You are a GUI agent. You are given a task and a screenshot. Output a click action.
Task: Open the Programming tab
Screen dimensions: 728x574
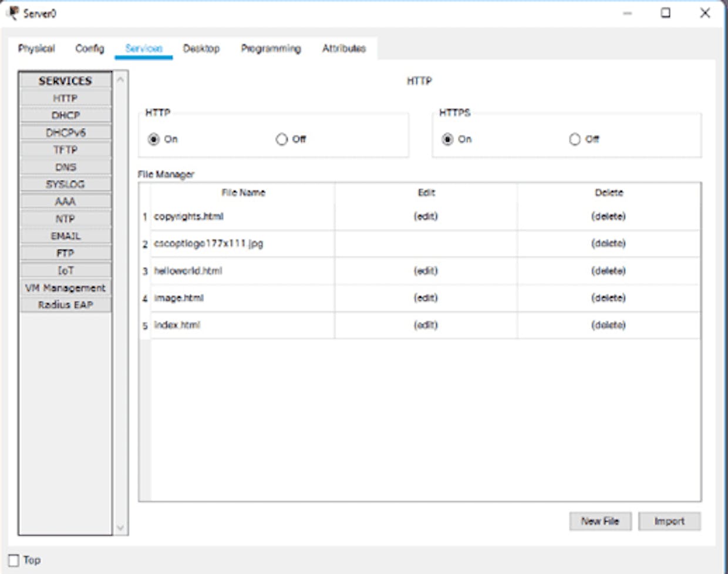(271, 49)
